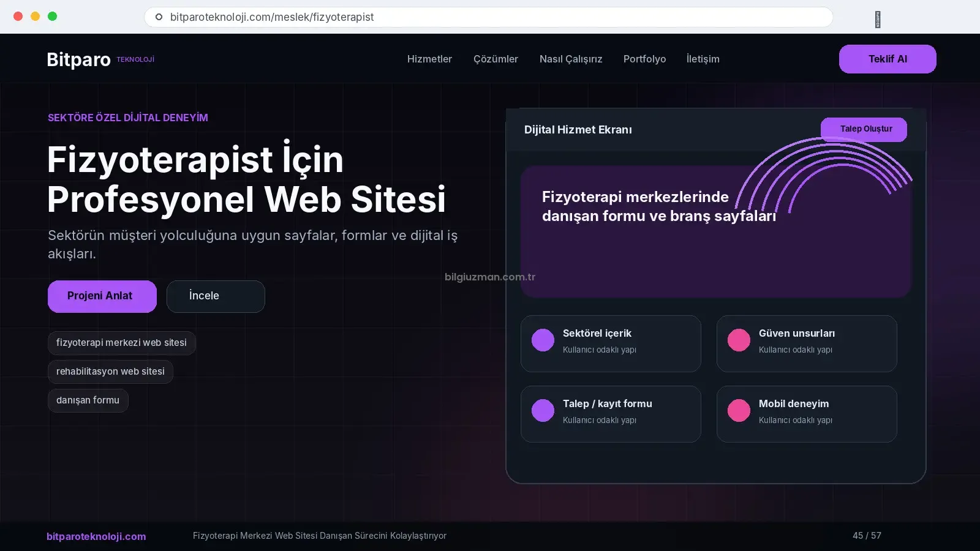This screenshot has width=980, height=551.
Task: Open the Hizmetler menu item
Action: [429, 59]
